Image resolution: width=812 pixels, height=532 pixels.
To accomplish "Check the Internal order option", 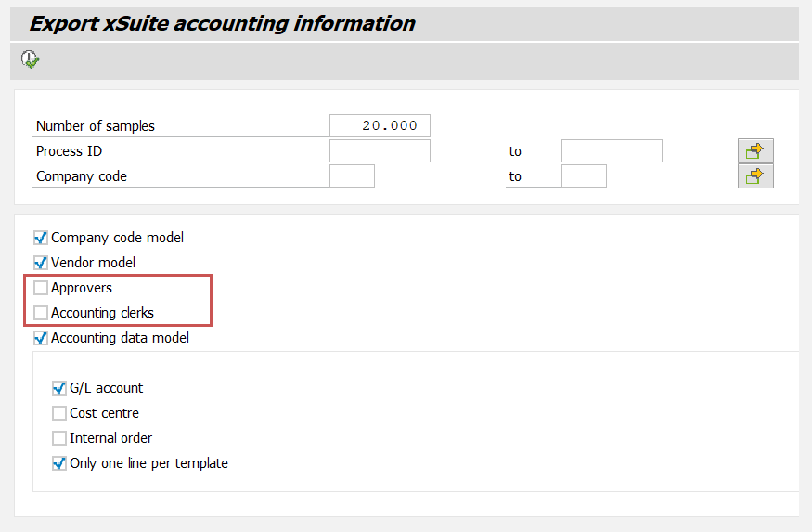I will [59, 438].
